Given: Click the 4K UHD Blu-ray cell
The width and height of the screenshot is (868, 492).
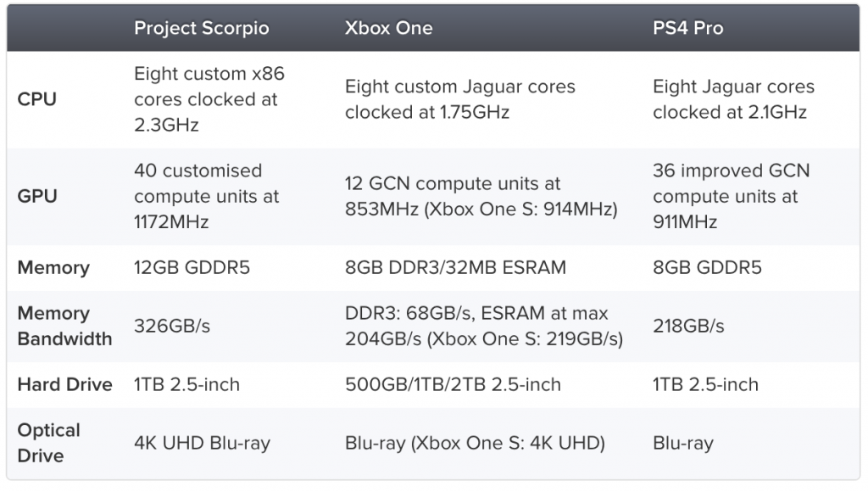Looking at the screenshot, I should [202, 443].
